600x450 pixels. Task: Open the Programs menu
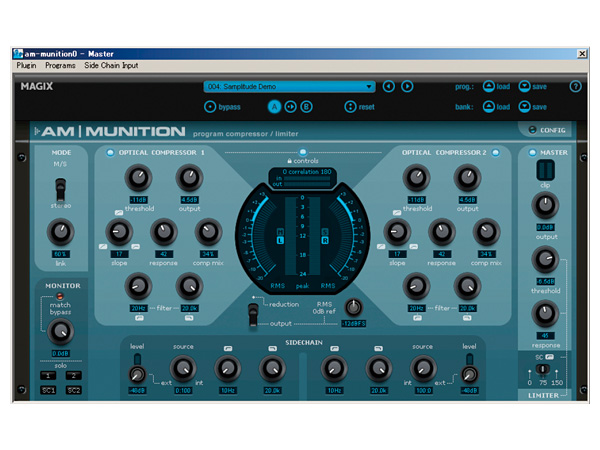[60, 65]
